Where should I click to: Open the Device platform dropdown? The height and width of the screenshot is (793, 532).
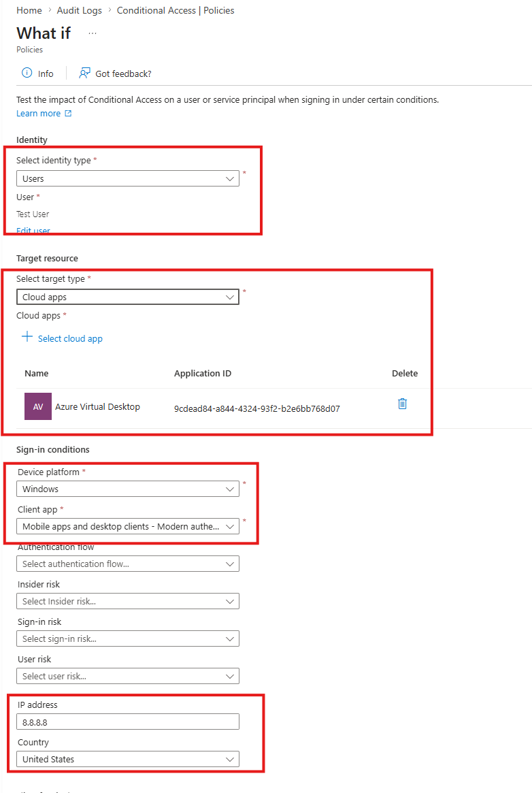pyautogui.click(x=128, y=489)
